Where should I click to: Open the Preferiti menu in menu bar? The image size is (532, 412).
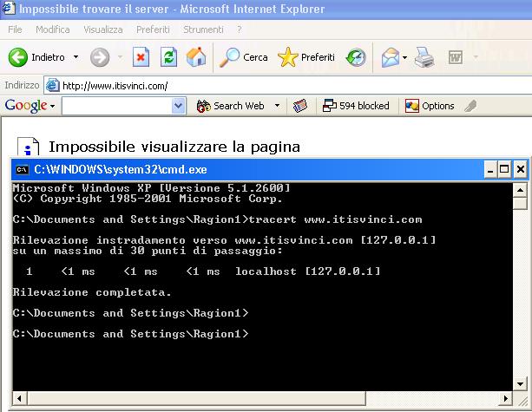[153, 29]
